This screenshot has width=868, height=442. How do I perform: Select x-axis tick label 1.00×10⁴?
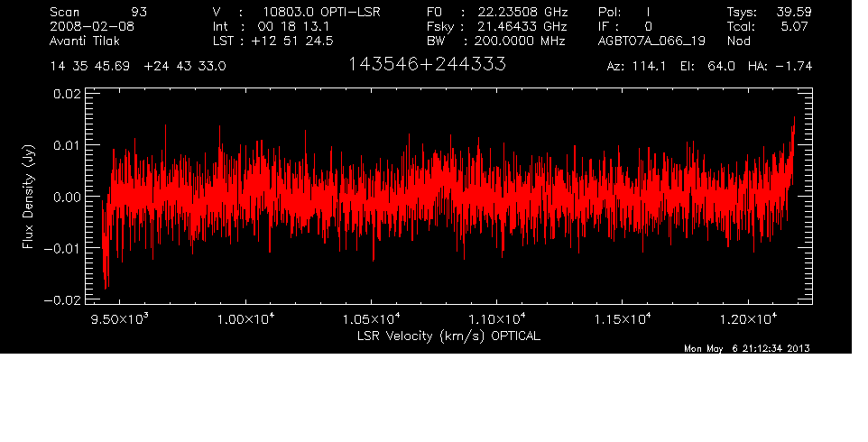(x=245, y=319)
